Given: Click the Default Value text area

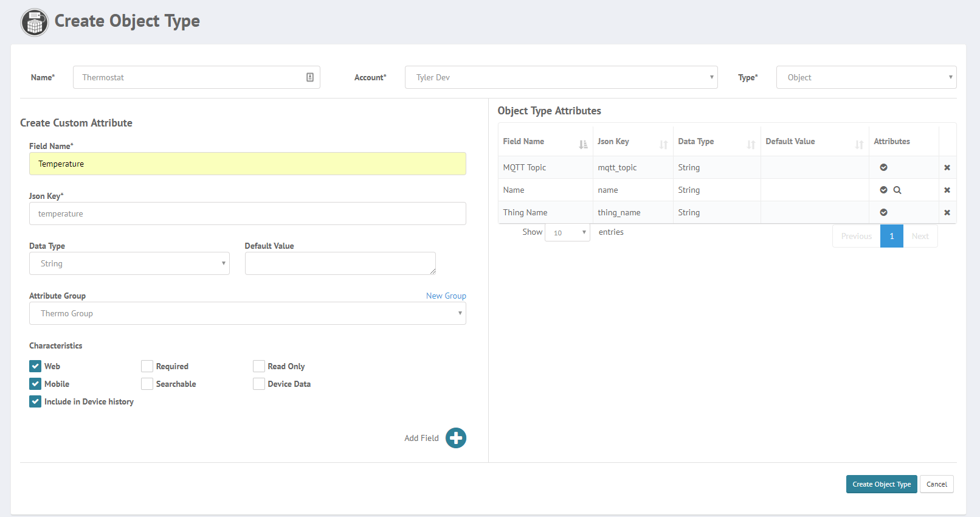Looking at the screenshot, I should click(x=340, y=263).
